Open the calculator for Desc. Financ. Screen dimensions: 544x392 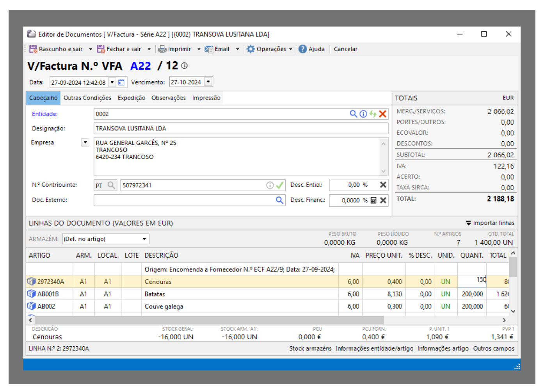coord(373,200)
